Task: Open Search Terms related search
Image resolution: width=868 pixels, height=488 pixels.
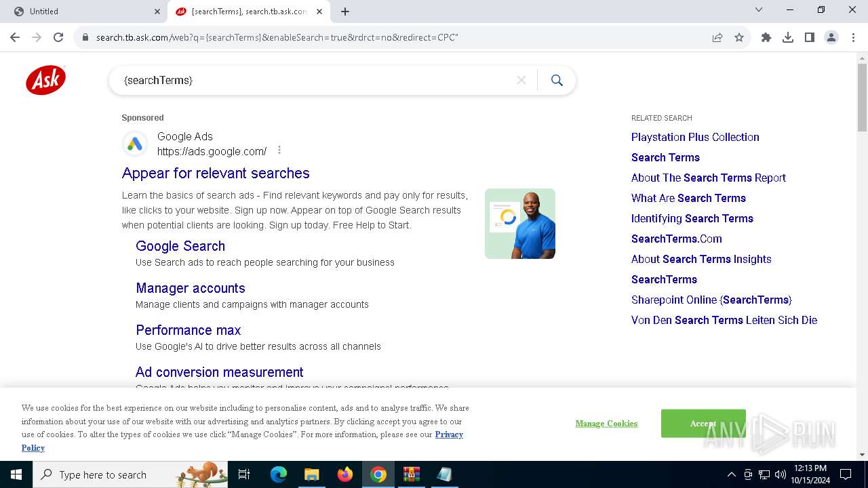Action: point(665,157)
